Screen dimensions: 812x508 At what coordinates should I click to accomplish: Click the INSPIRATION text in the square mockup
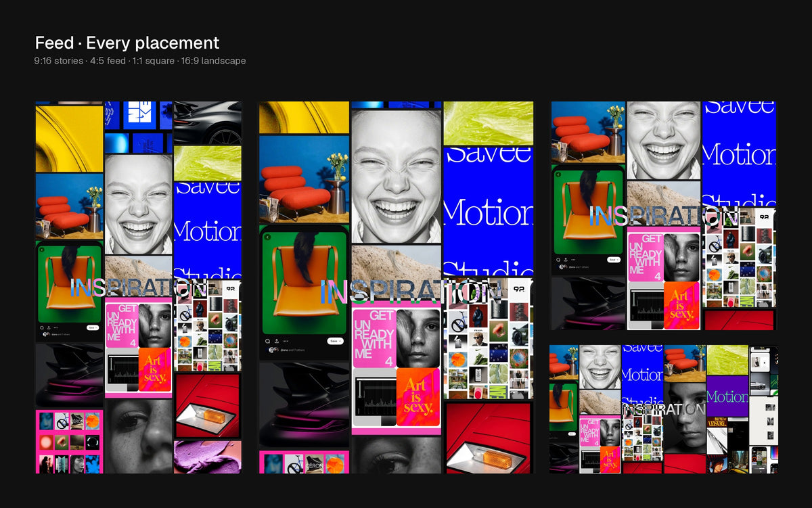coord(664,216)
